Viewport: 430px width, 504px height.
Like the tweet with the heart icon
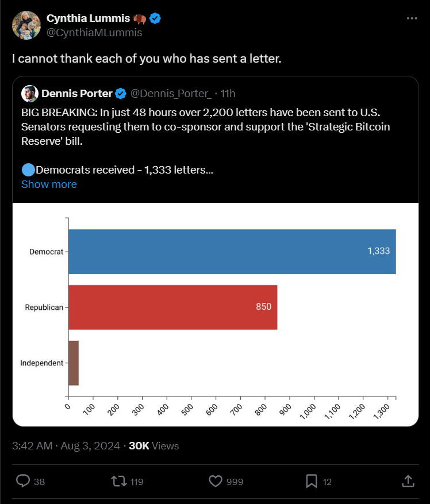[x=216, y=481]
